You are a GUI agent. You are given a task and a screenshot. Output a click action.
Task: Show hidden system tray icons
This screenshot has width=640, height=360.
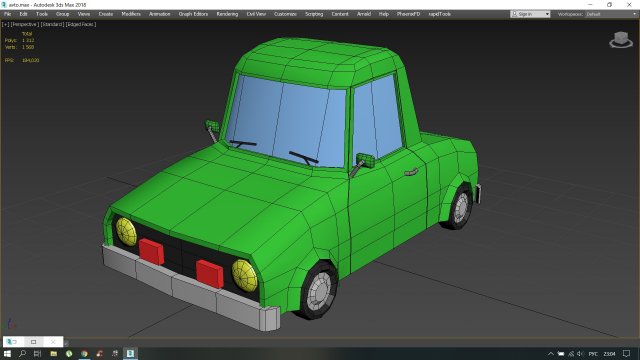pyautogui.click(x=551, y=354)
